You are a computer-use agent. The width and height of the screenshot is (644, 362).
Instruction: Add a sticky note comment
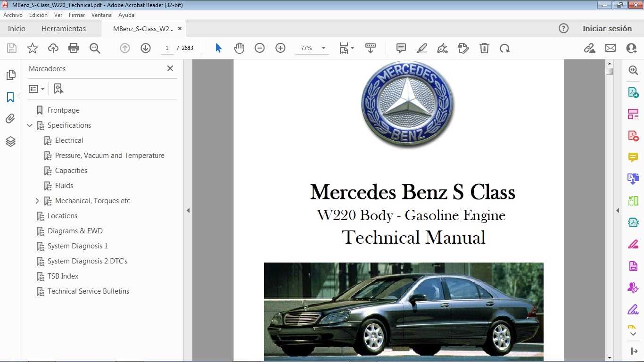(401, 48)
